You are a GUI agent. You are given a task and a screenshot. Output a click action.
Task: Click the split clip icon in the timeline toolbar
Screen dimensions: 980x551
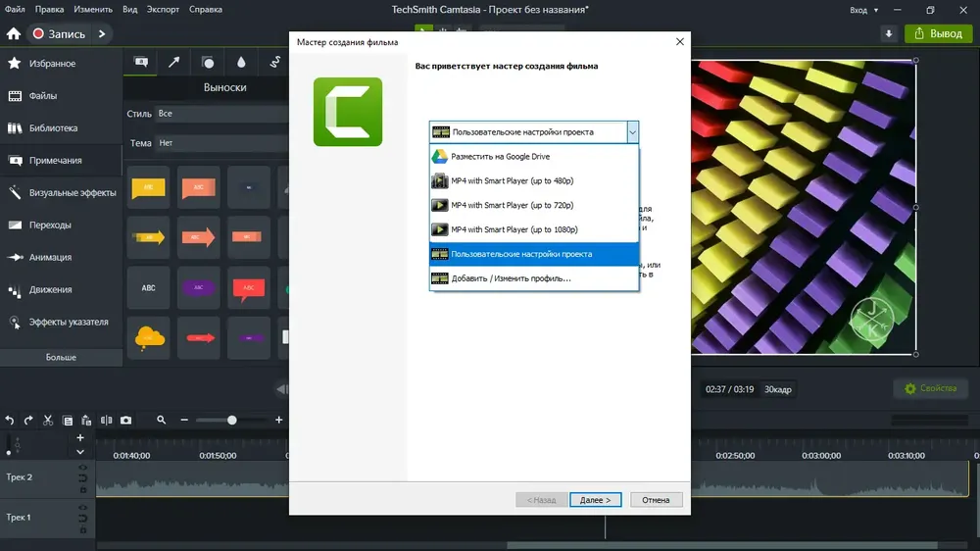tap(106, 421)
